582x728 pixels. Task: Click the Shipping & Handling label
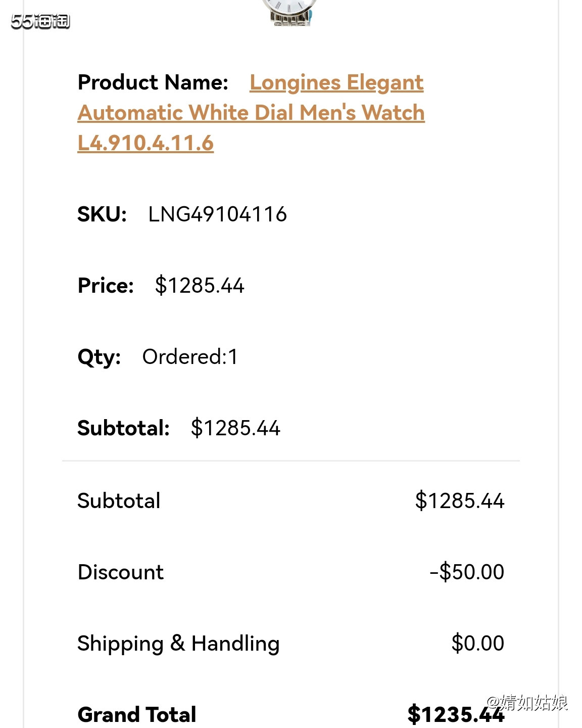[x=178, y=644]
